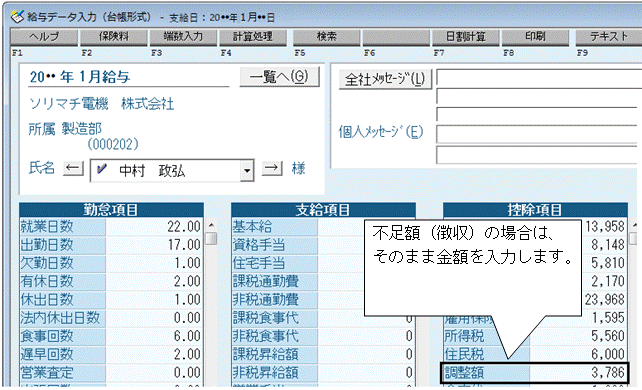Click the 調整額 row label
This screenshot has height=390, width=642.
(x=487, y=372)
